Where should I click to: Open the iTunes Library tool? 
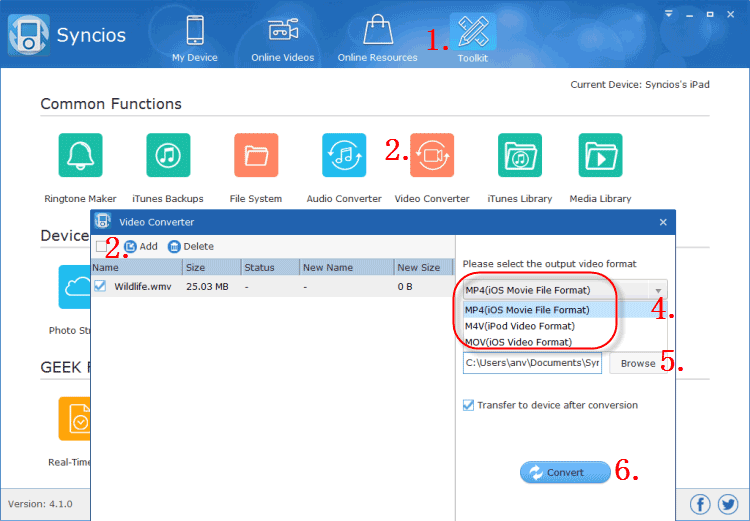point(520,155)
